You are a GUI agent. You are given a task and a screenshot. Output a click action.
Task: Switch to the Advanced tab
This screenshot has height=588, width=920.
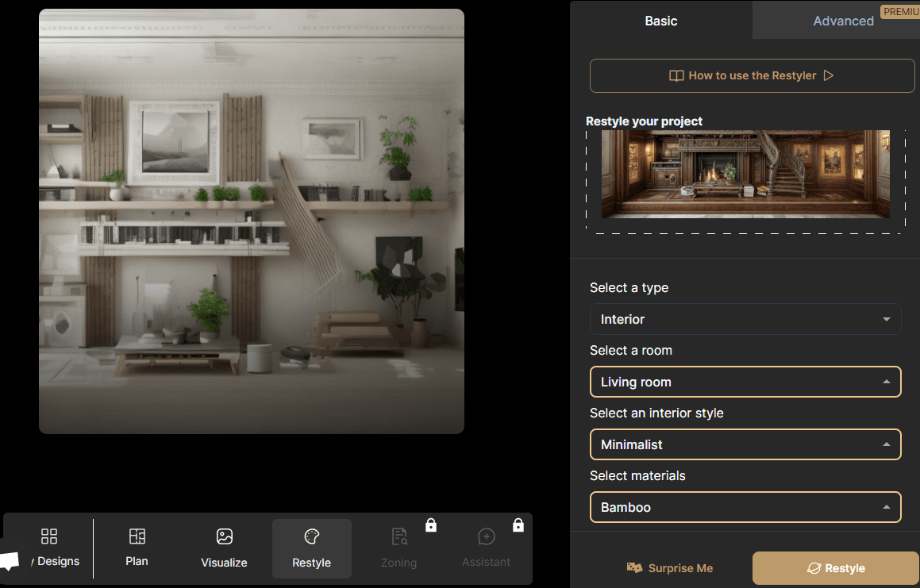coord(843,21)
